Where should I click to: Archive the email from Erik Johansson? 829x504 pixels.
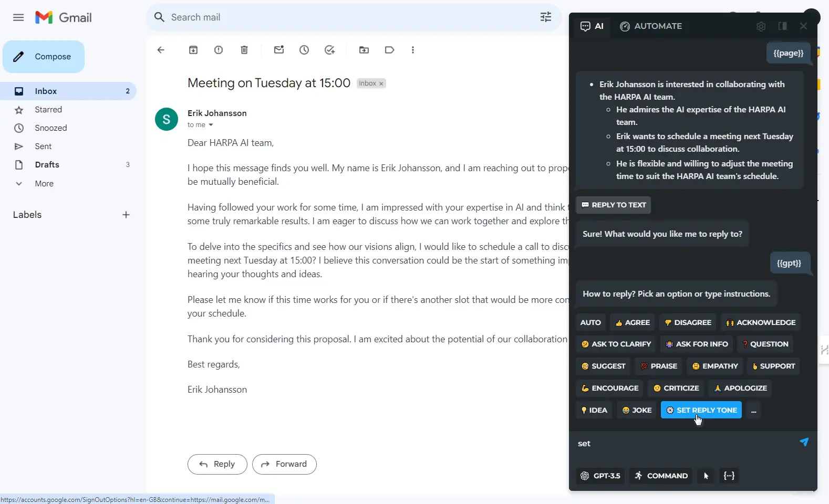pyautogui.click(x=193, y=50)
